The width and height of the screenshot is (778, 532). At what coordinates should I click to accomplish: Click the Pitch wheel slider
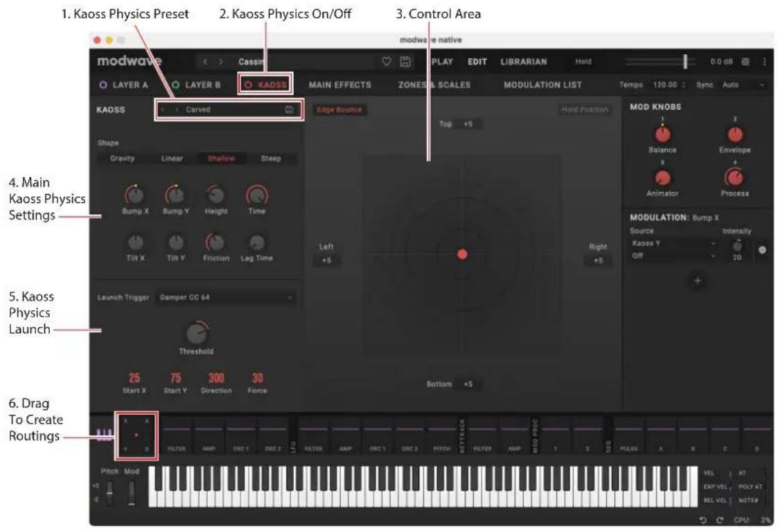109,493
